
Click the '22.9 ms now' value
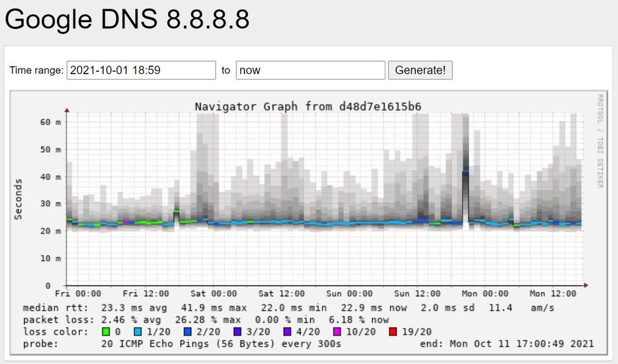(374, 308)
